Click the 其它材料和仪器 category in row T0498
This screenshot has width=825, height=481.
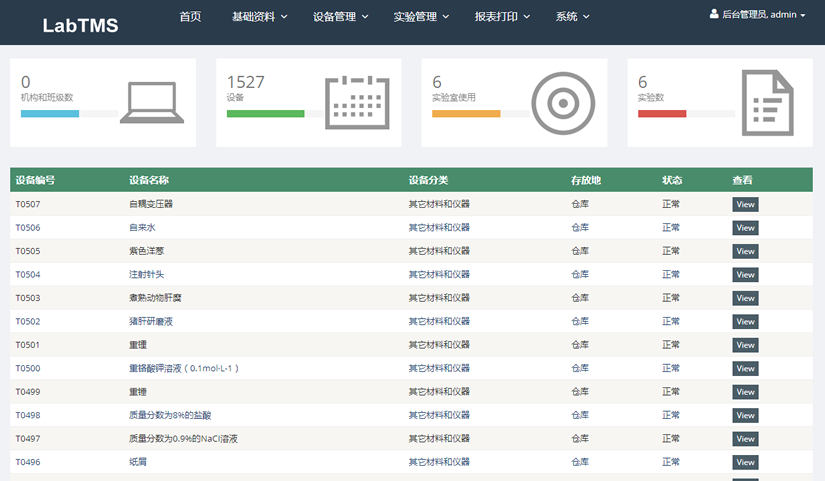tap(439, 415)
